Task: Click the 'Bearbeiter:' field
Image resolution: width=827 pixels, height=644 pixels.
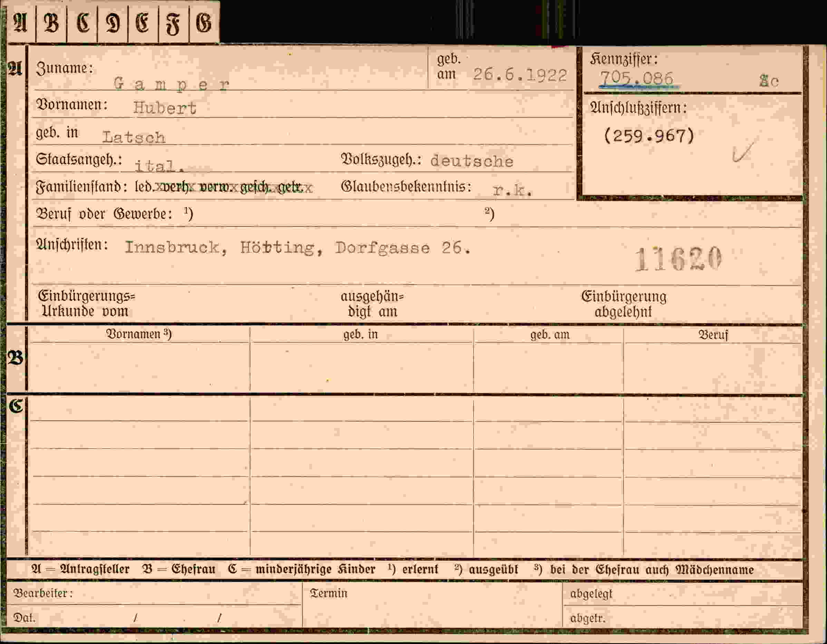Action: pos(155,593)
